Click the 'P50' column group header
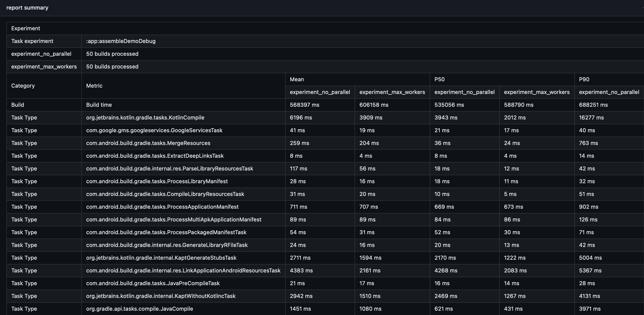 [x=439, y=79]
